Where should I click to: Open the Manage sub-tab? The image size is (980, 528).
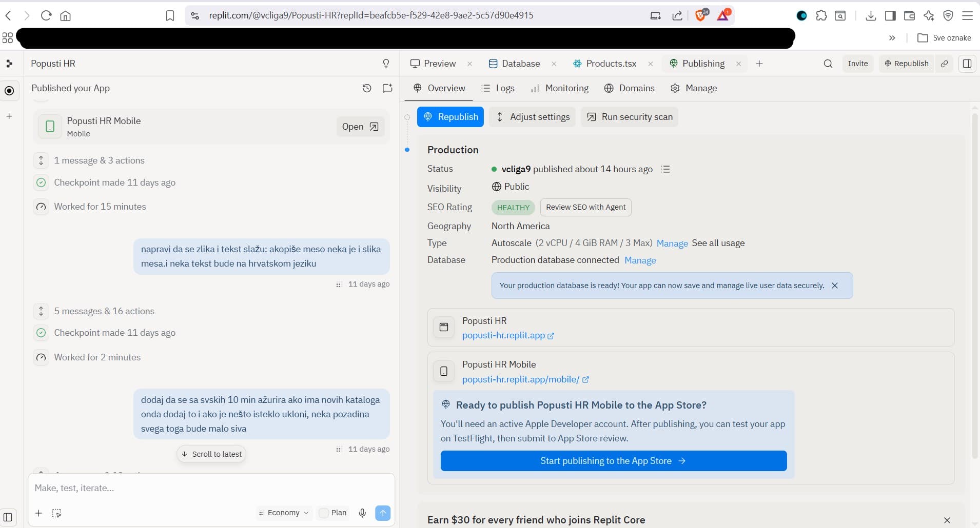click(x=694, y=88)
